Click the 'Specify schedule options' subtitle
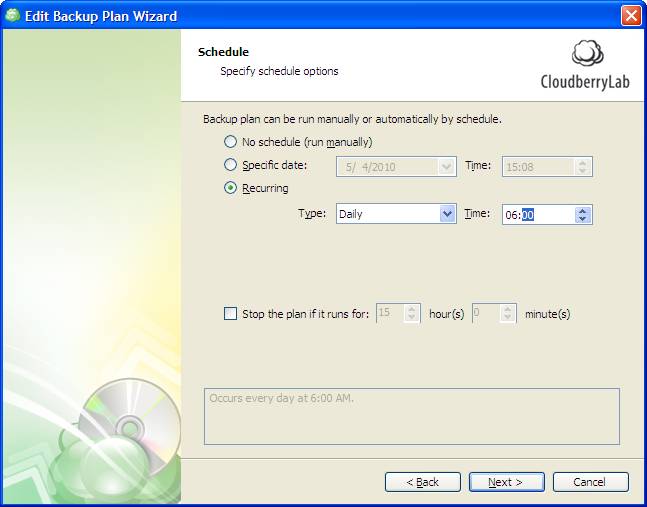Viewport: 647px width, 507px height. (x=279, y=71)
